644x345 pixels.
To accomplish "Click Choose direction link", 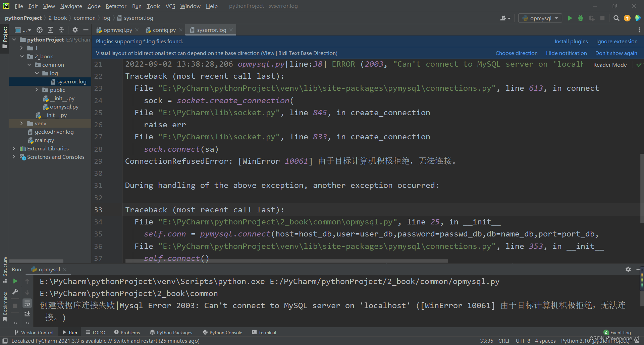I will pyautogui.click(x=517, y=53).
